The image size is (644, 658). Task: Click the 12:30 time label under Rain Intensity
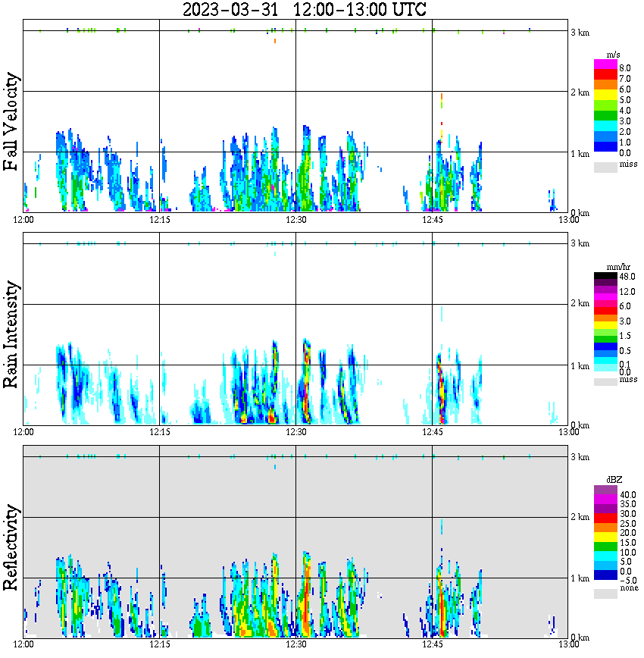[x=296, y=432]
